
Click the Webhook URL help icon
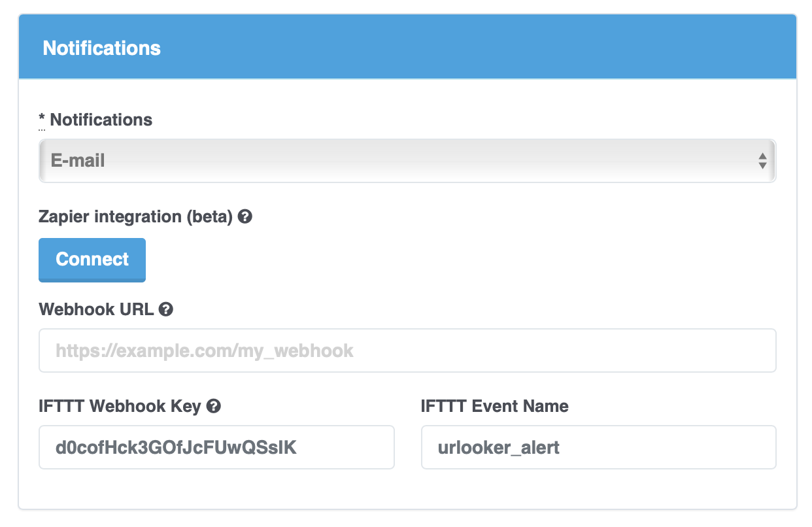coord(166,309)
